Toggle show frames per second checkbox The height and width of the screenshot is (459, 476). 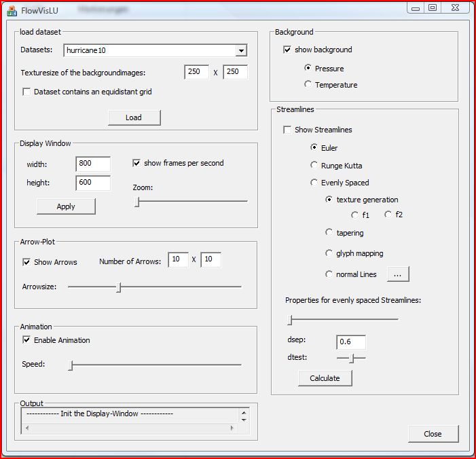tap(136, 163)
